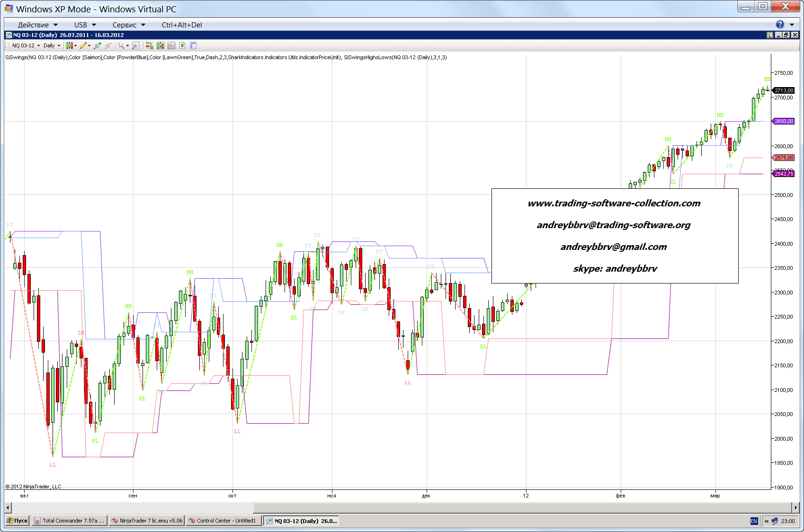This screenshot has width=804, height=532.
Task: Open the Chart Trader icon with red-green bars
Action: (149, 46)
